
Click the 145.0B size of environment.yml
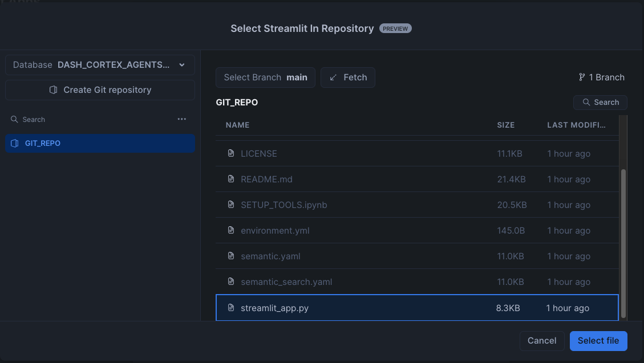[511, 231]
